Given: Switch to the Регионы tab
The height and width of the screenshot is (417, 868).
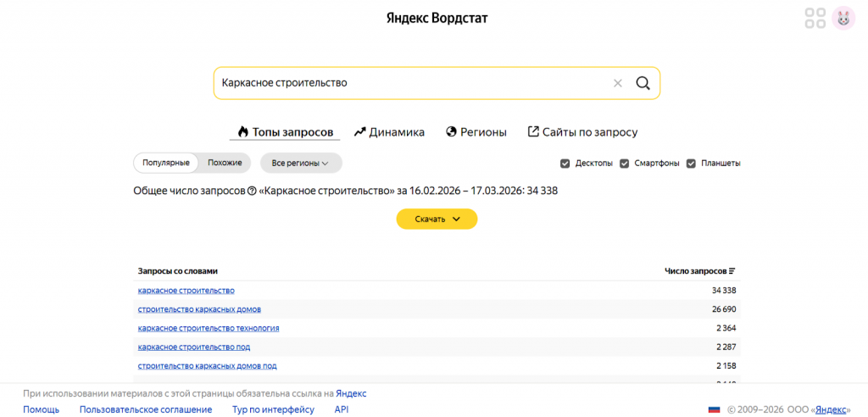Looking at the screenshot, I should [476, 132].
